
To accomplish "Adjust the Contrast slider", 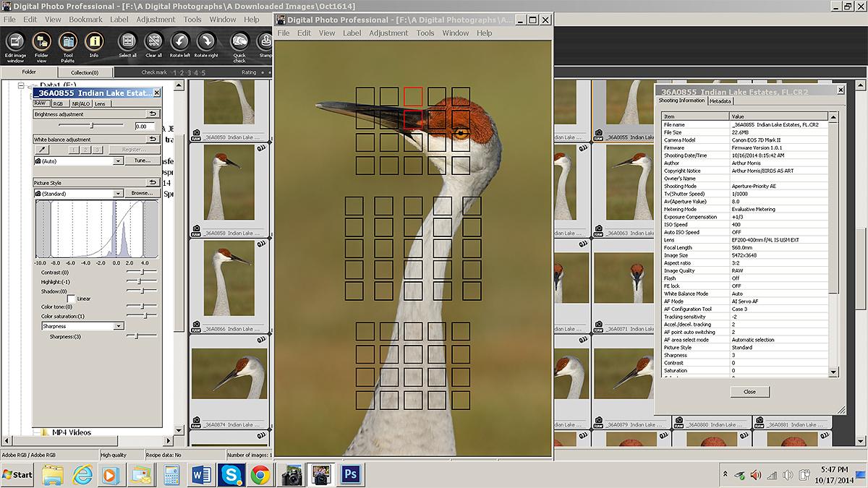I will point(142,272).
